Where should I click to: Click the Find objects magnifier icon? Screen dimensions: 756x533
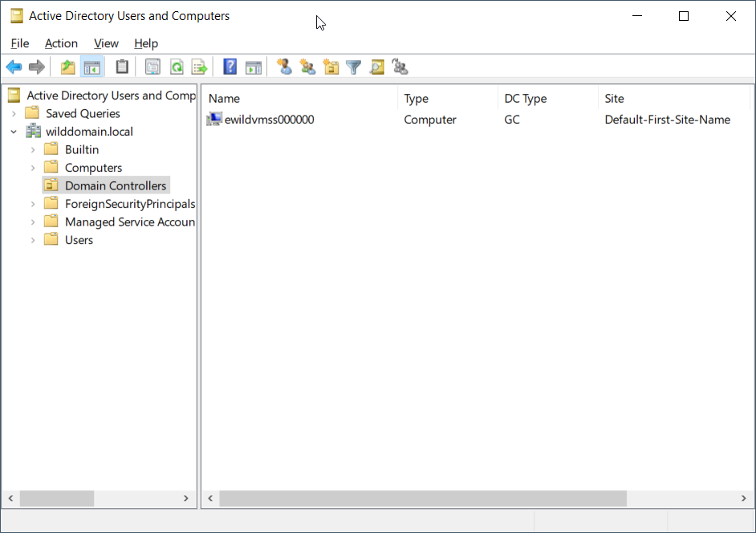376,67
